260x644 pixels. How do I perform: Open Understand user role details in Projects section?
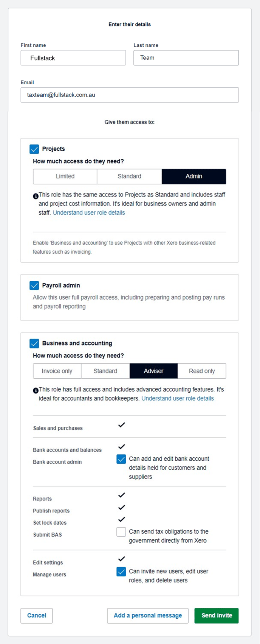tap(88, 212)
